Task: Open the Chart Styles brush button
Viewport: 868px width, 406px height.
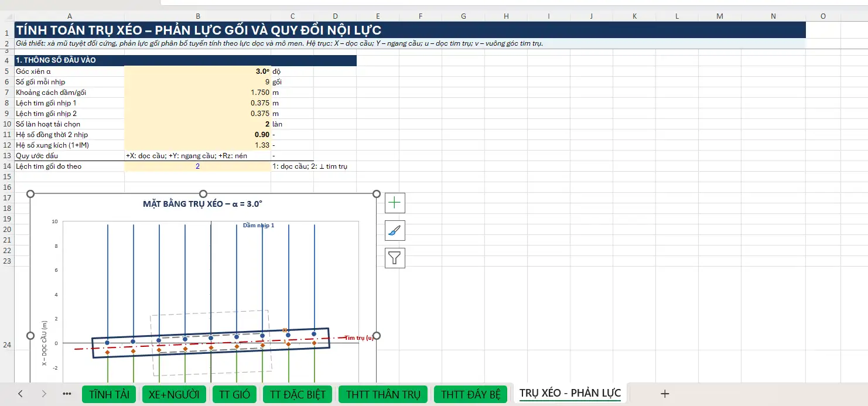Action: pos(395,230)
